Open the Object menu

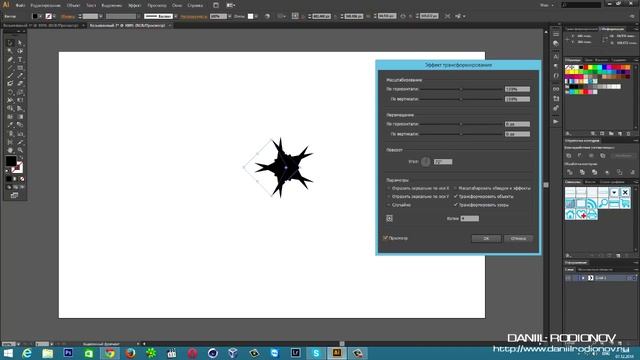pyautogui.click(x=73, y=6)
